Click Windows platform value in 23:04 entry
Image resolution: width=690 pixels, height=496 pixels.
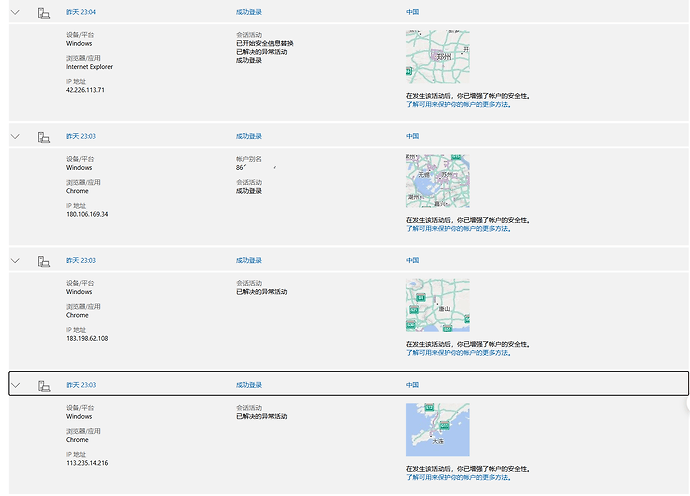point(79,44)
